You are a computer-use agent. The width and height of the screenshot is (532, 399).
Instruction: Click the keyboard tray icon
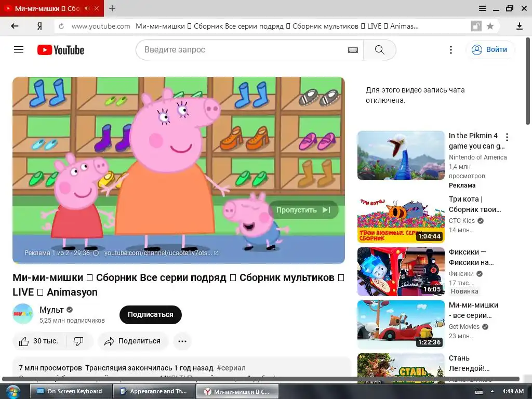point(479,392)
